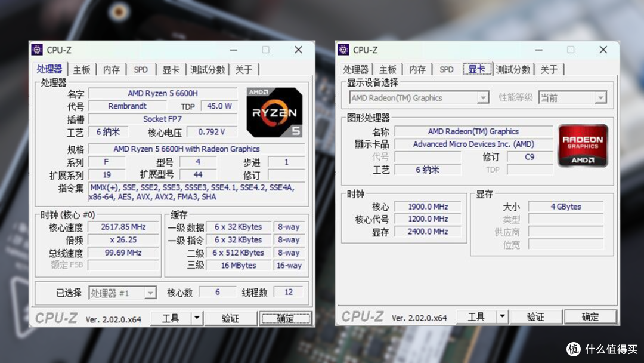Click the 验证 button in left window
The height and width of the screenshot is (363, 644).
click(230, 318)
